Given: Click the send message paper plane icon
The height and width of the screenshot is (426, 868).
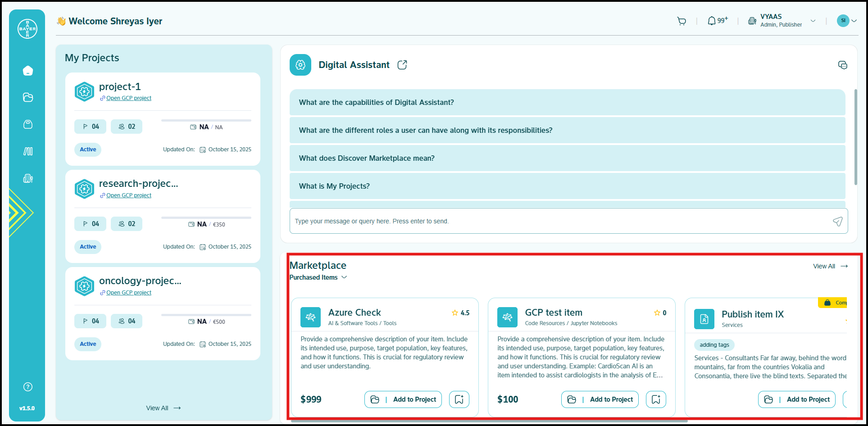Looking at the screenshot, I should (x=837, y=221).
